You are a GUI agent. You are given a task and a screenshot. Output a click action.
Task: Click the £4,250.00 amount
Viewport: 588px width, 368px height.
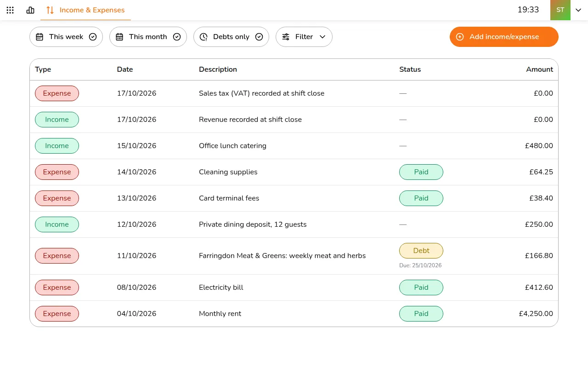tap(536, 314)
